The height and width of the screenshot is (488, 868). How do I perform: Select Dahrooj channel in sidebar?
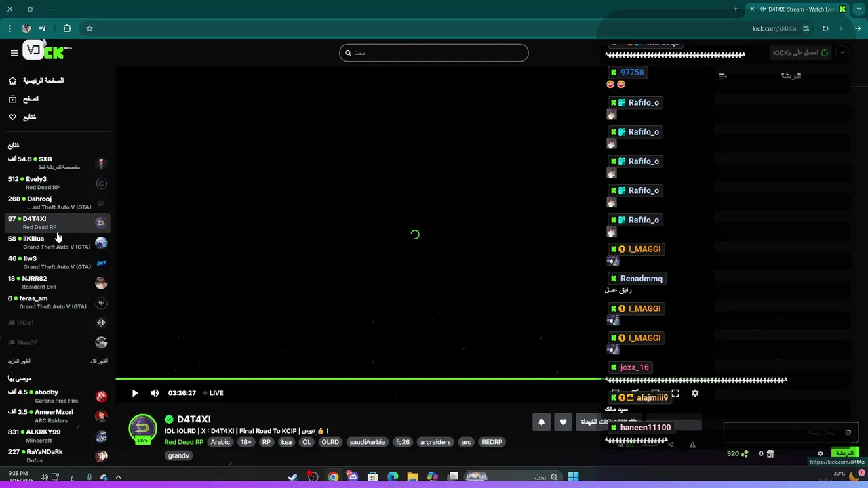(58, 203)
